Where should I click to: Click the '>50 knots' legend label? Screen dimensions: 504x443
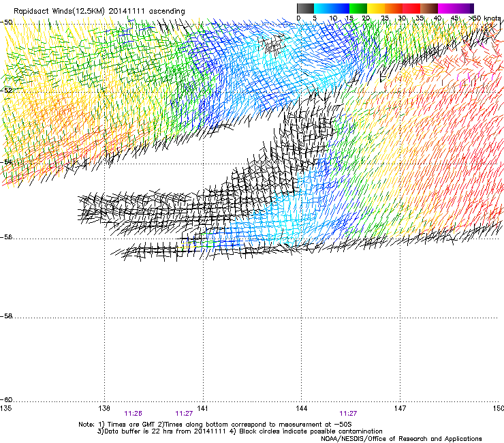pyautogui.click(x=484, y=18)
